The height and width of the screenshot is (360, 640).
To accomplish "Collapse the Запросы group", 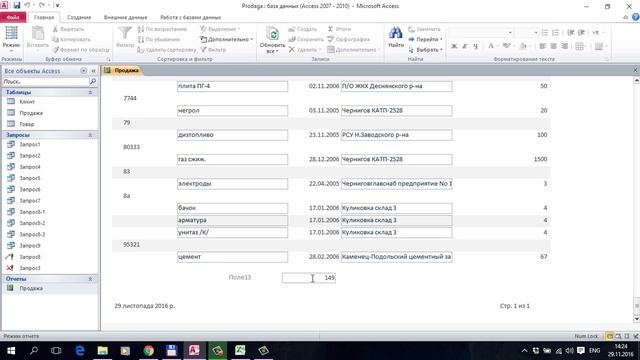I will pyautogui.click(x=90, y=135).
